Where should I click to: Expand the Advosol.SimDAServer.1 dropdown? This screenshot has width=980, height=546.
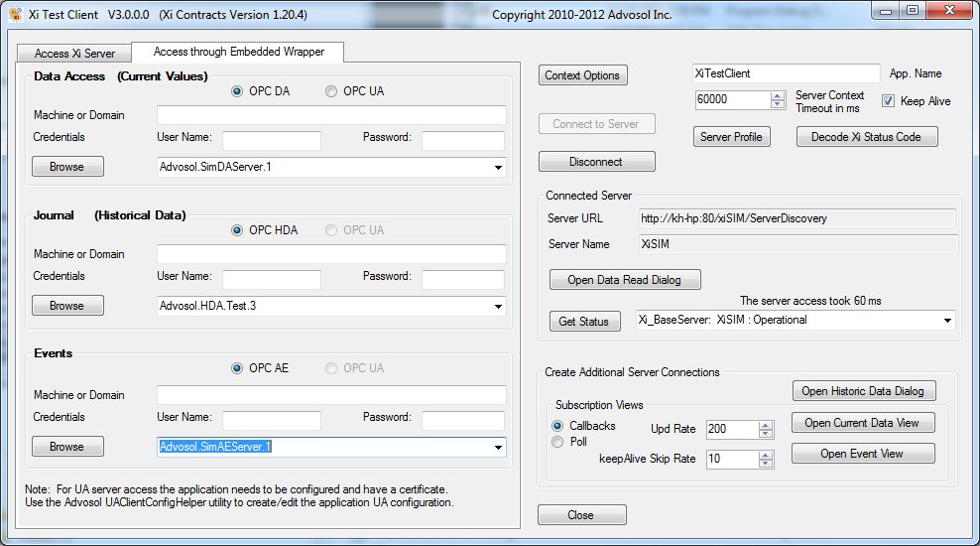pyautogui.click(x=498, y=167)
